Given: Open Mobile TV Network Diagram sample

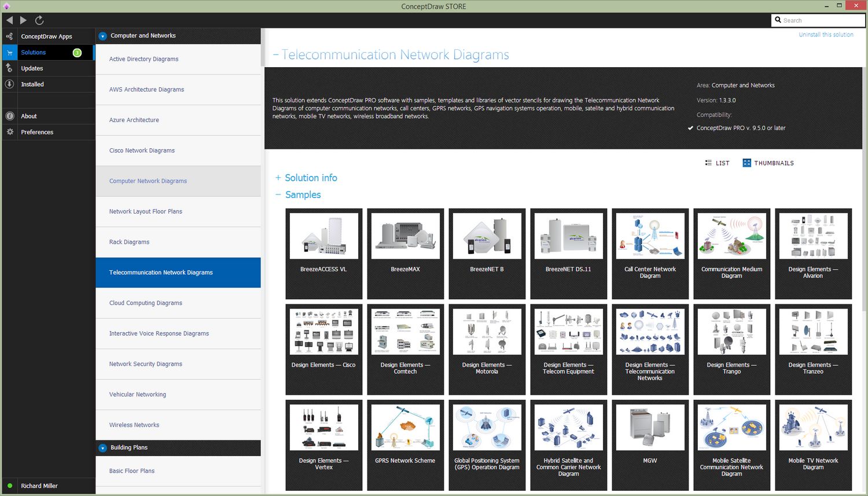Looking at the screenshot, I should [814, 445].
